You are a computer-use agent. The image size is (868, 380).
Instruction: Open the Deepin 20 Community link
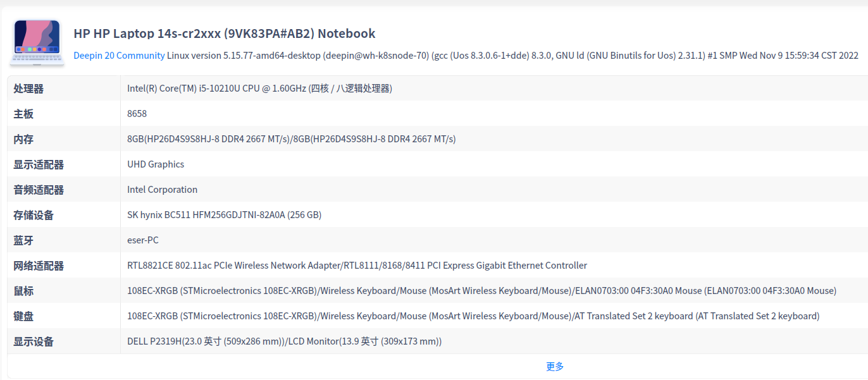(119, 56)
